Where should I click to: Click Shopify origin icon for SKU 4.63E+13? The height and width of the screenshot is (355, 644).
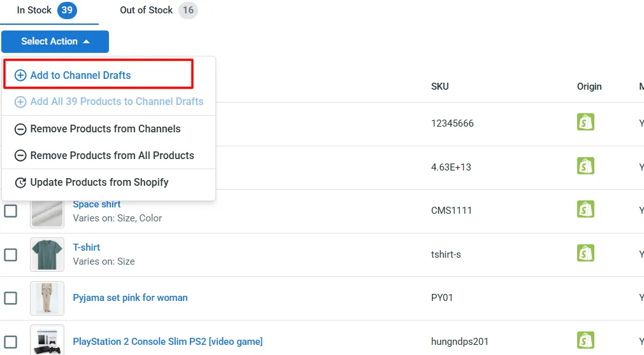(x=585, y=166)
